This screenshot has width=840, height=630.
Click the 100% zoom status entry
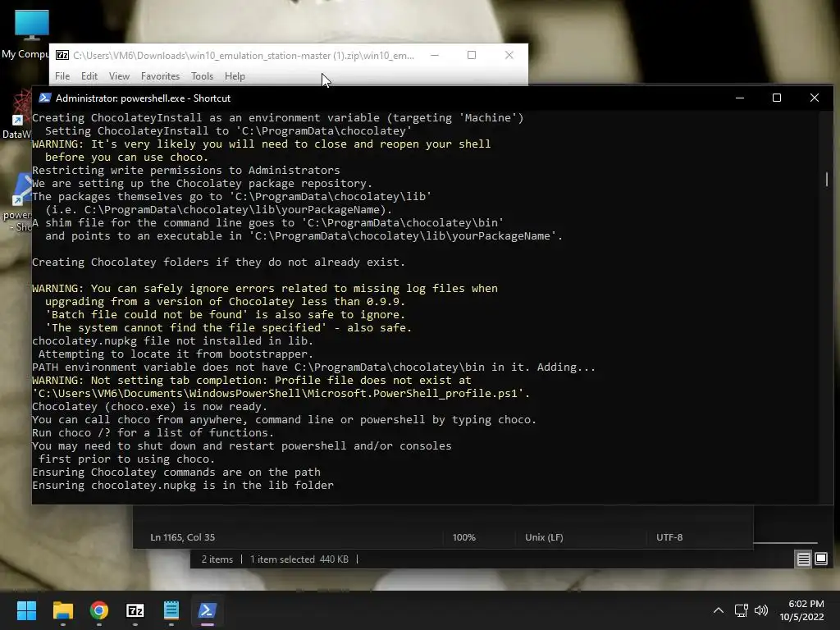(464, 536)
